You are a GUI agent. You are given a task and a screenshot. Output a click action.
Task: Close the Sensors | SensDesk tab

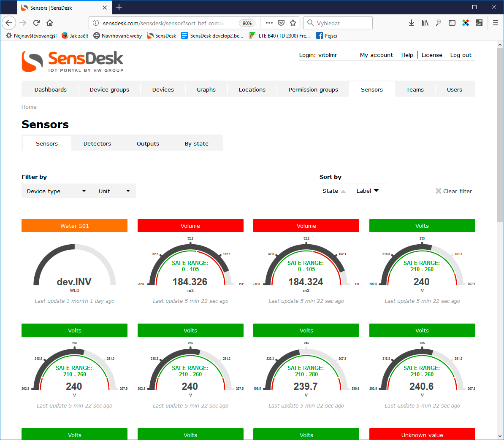105,8
